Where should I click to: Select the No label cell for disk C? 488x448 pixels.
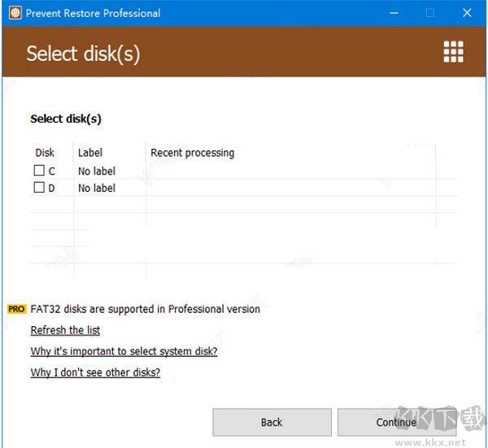97,172
